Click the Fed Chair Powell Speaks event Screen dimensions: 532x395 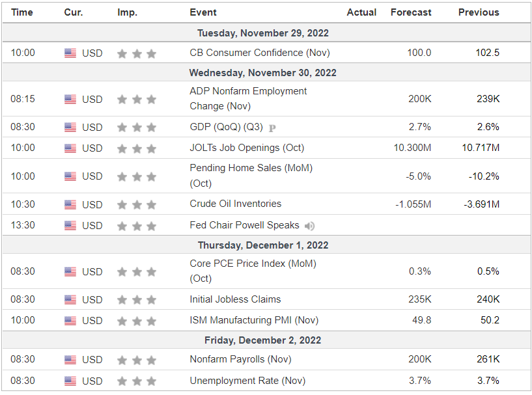[244, 225]
